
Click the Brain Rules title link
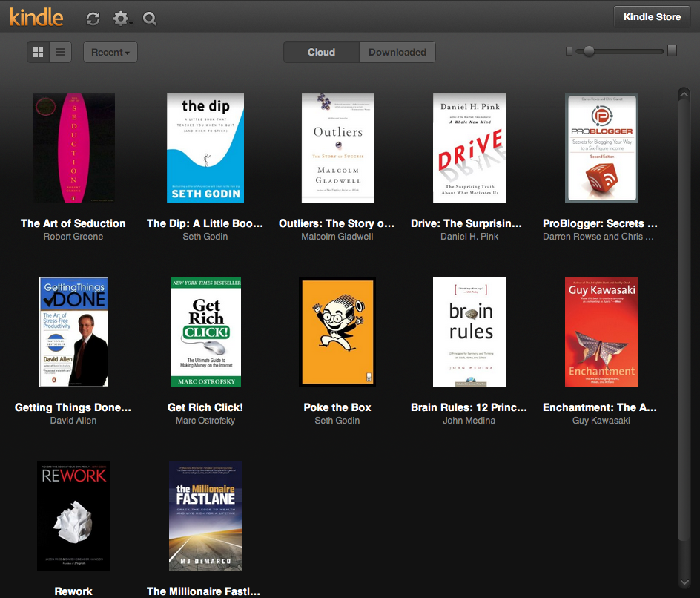point(469,407)
